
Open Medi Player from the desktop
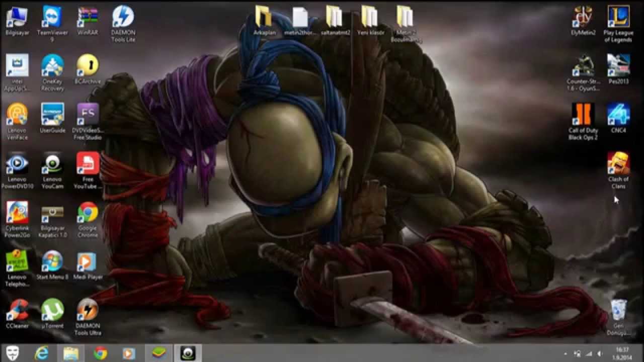[x=88, y=265]
